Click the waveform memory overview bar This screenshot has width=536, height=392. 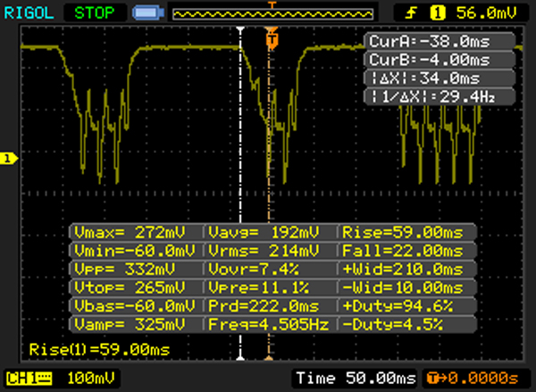point(272,14)
